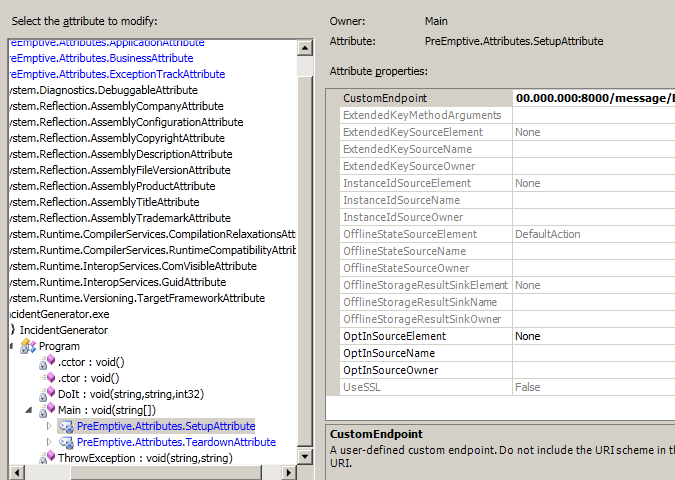Click the ExtendedKeyMethodArguments property
Image resolution: width=675 pixels, height=480 pixels.
[x=422, y=115]
